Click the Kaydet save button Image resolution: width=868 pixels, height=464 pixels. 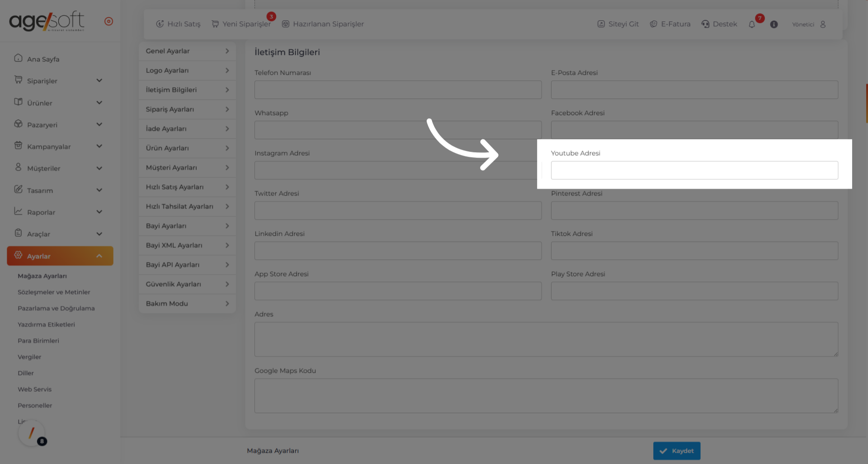677,451
